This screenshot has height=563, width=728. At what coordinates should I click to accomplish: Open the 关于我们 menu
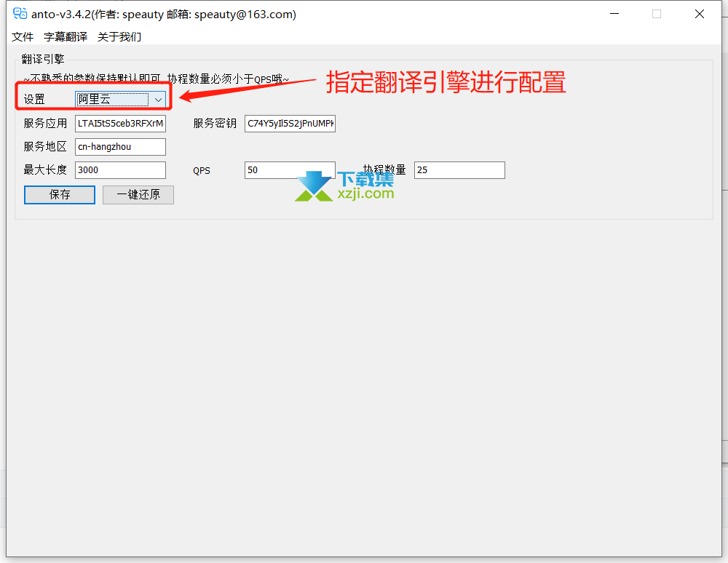point(119,36)
